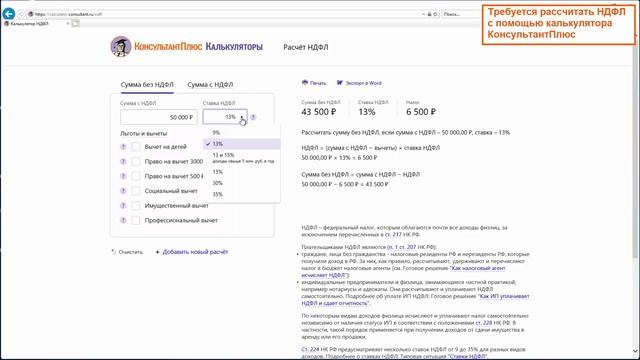Click Добавить новый расчёт link
Screen dimensions: 640x360
click(192, 252)
